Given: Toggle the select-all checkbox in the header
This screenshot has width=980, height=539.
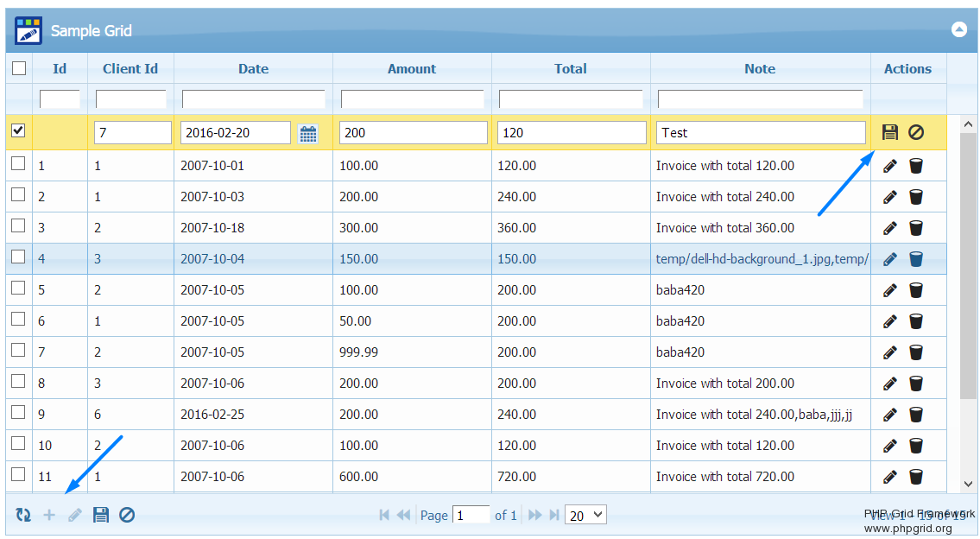Looking at the screenshot, I should (19, 68).
